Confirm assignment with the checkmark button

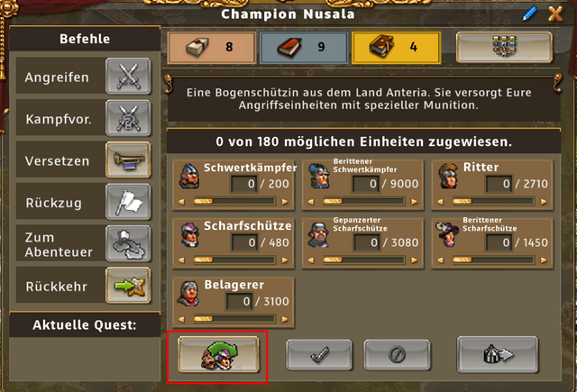click(319, 355)
